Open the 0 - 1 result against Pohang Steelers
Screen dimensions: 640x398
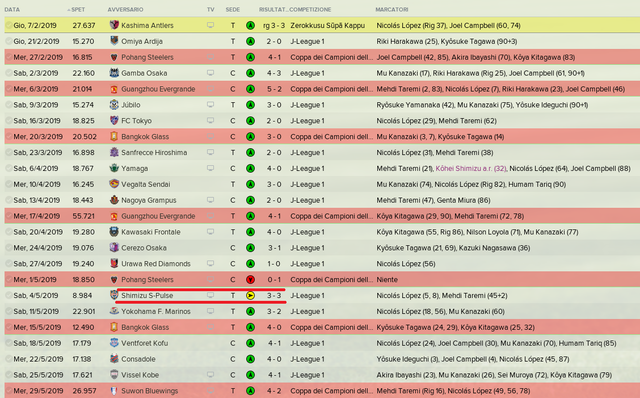274,280
